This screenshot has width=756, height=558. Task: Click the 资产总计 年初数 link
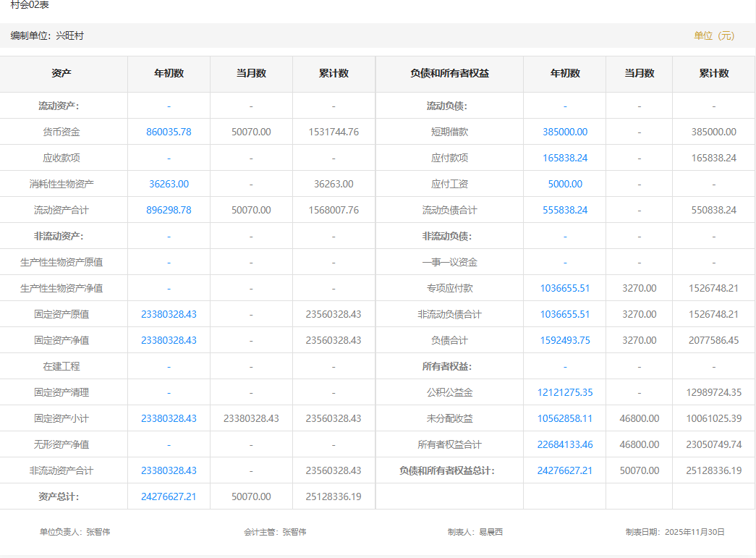169,496
